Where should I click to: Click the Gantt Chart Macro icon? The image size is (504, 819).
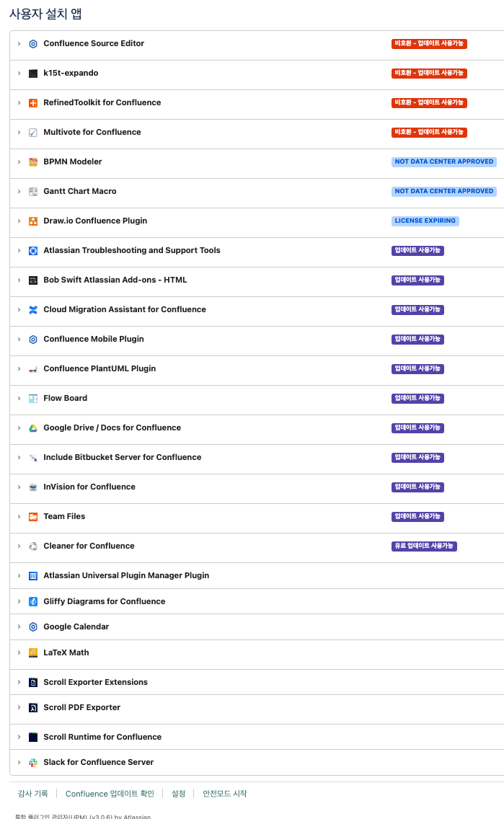pyautogui.click(x=33, y=192)
